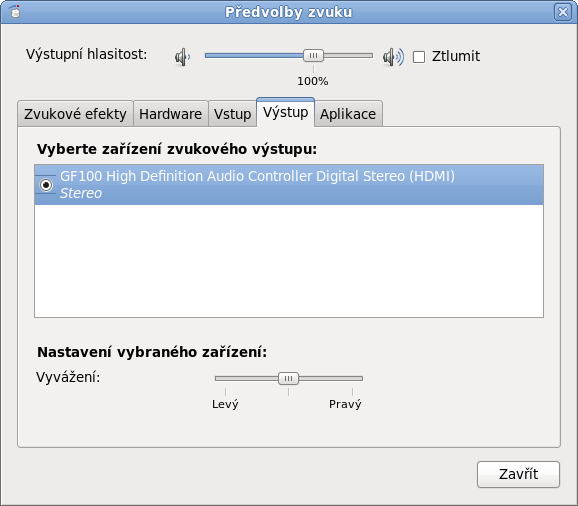Screen dimensions: 578x506
Task: Click the Vyvážení balance slider handle
Action: [x=288, y=378]
